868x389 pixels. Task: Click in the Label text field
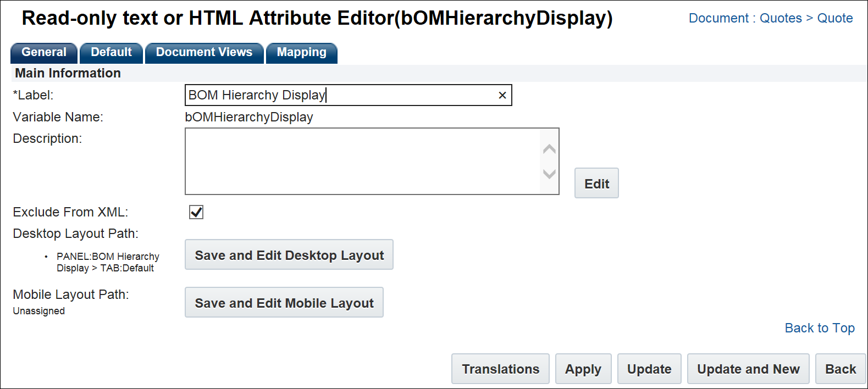pyautogui.click(x=341, y=95)
